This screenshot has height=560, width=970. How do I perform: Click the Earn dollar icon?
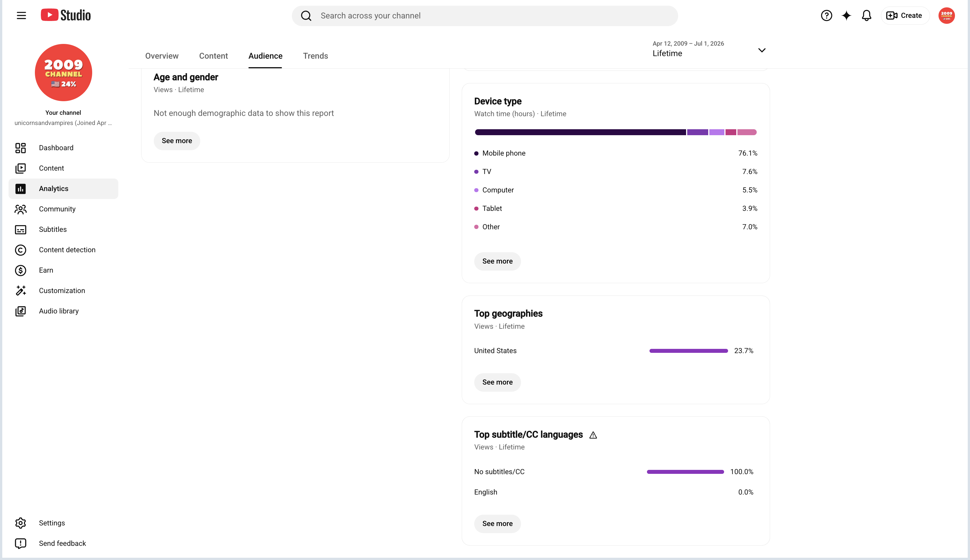[x=20, y=270]
